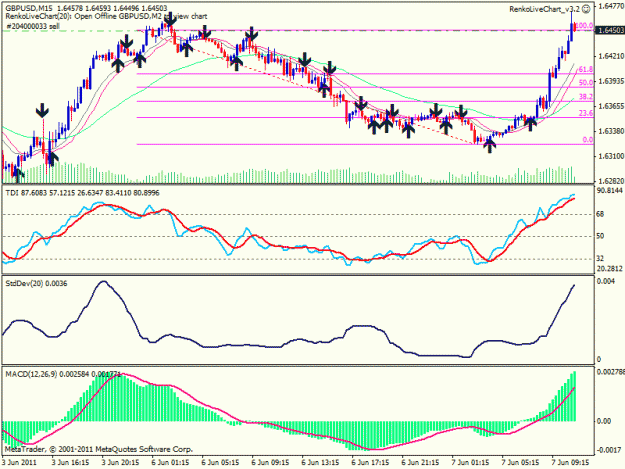Click the 1.63380 price axis label
The image size is (625, 469).
[609, 131]
